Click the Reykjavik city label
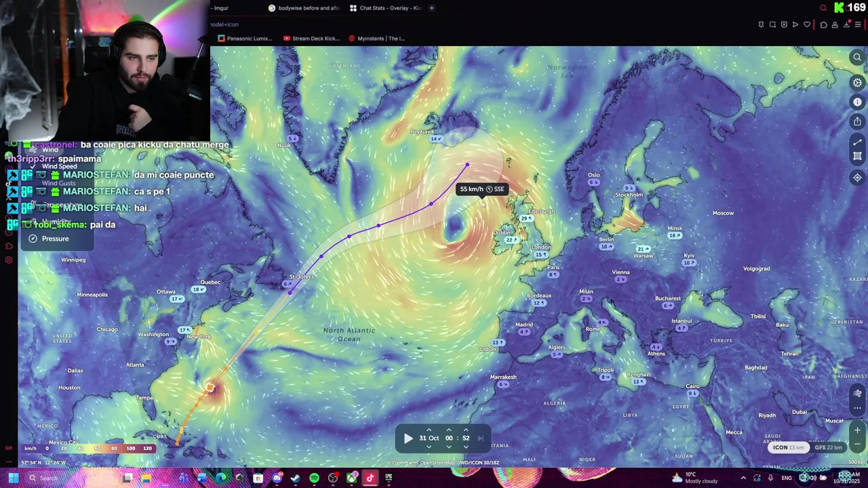The height and width of the screenshot is (488, 868). tap(423, 131)
